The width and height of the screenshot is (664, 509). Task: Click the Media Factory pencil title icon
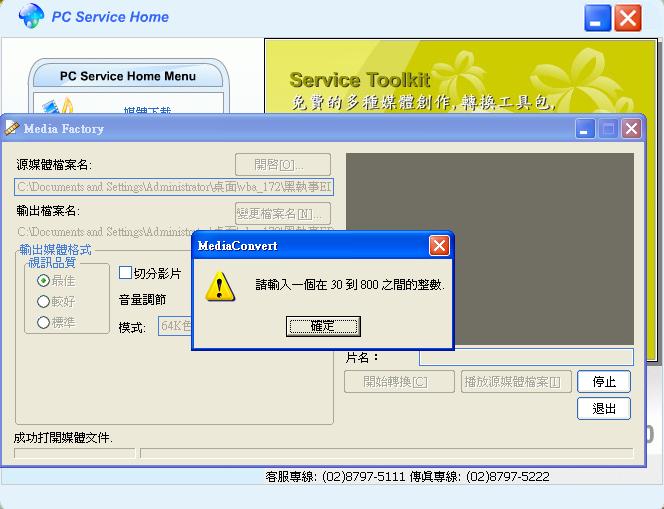12,128
